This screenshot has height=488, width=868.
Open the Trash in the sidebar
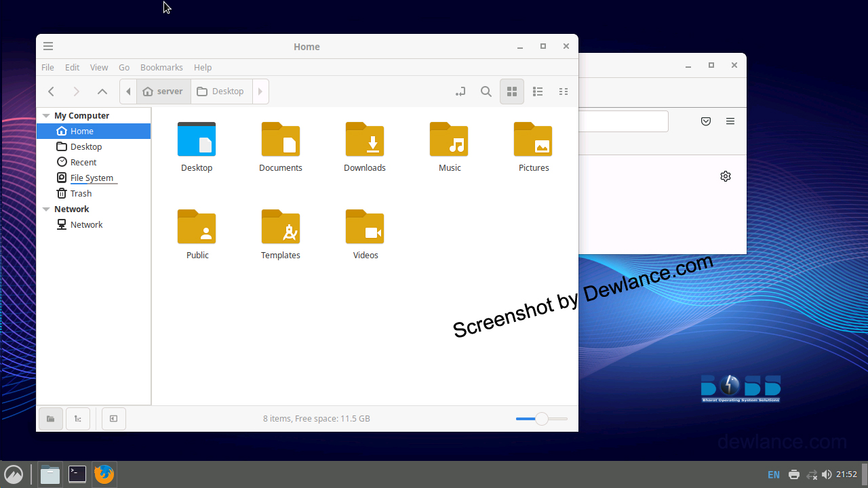[80, 193]
